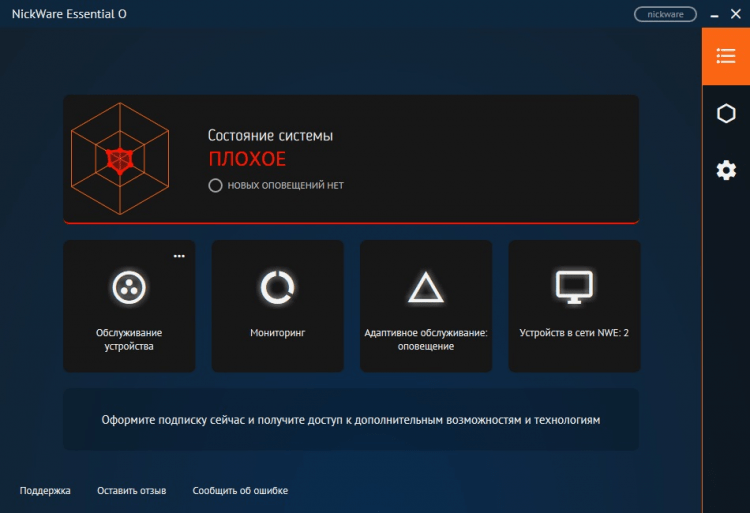Open the nickware account button
This screenshot has width=750, height=513.
point(665,14)
